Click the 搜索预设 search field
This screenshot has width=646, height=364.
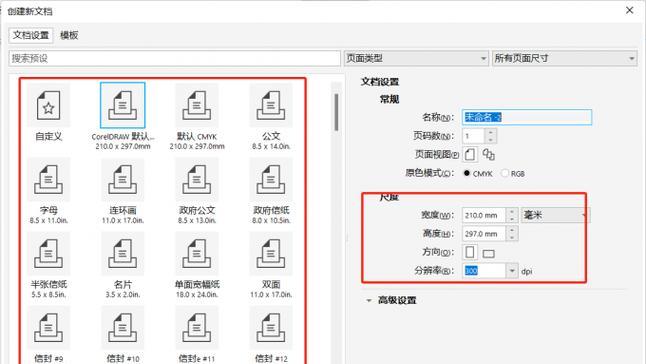(x=174, y=58)
